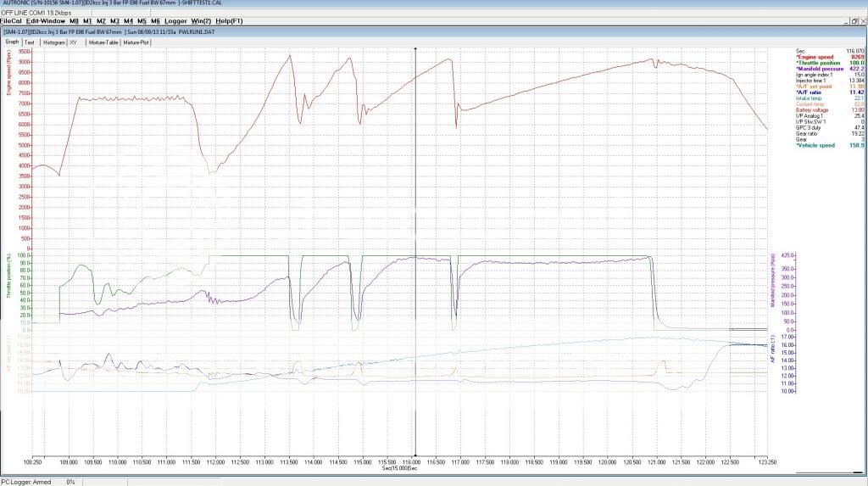Open the Logger menu
868x486 pixels.
click(x=175, y=20)
